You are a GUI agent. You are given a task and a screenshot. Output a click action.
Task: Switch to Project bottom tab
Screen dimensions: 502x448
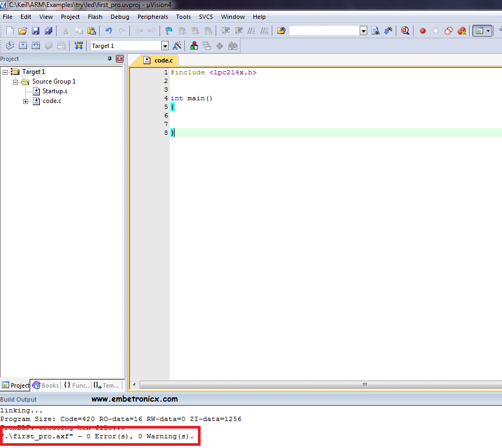point(15,385)
